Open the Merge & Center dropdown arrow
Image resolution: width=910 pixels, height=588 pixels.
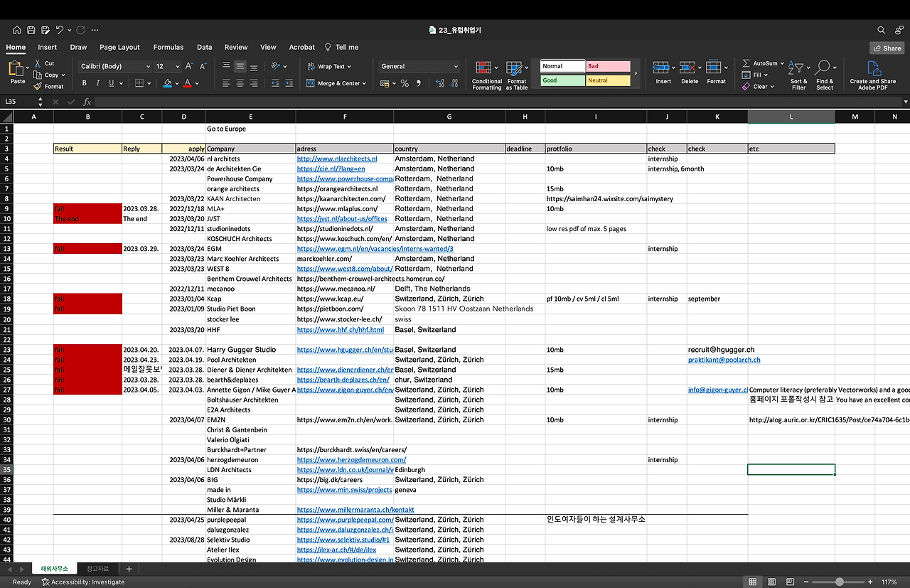pyautogui.click(x=365, y=83)
